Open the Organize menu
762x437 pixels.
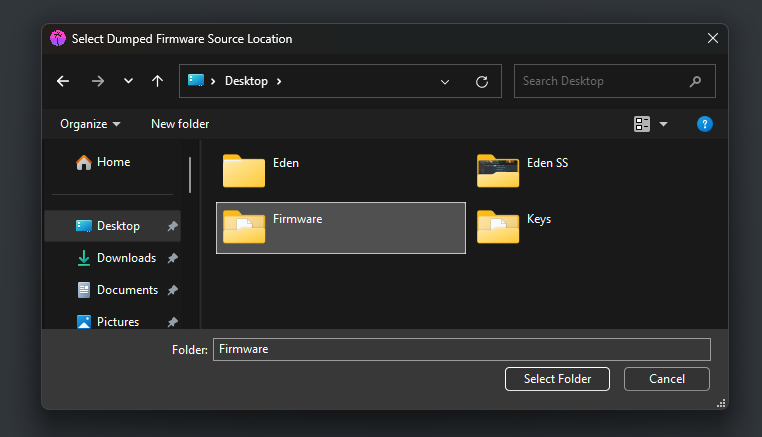(90, 124)
